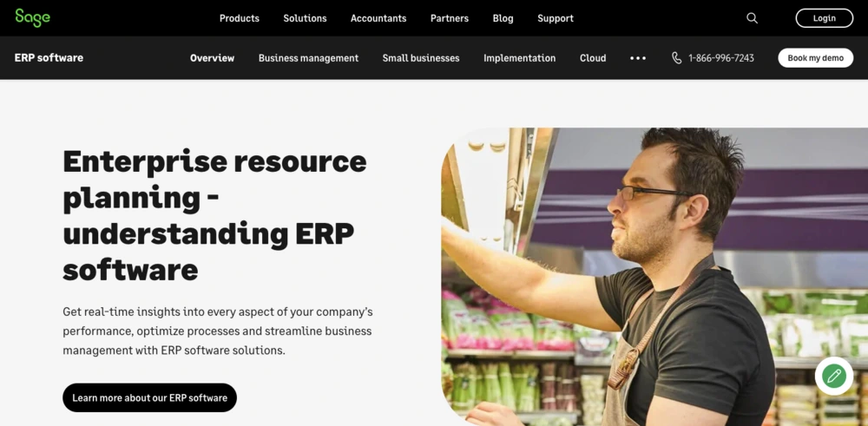This screenshot has height=426, width=868.
Task: Select the Overview tab
Action: [x=212, y=58]
